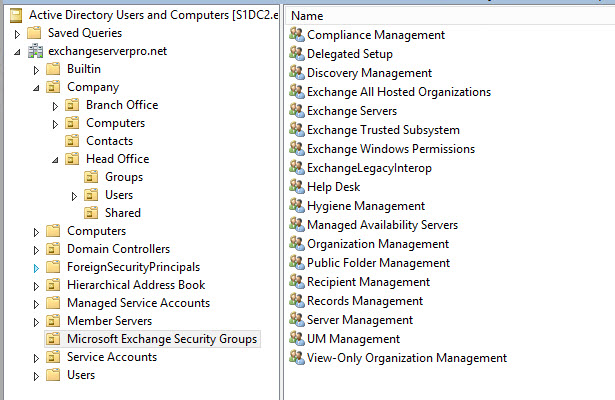Viewport: 615px width, 400px height.
Task: Select the Hierarchical Address Book tree item
Action: pyautogui.click(x=136, y=285)
